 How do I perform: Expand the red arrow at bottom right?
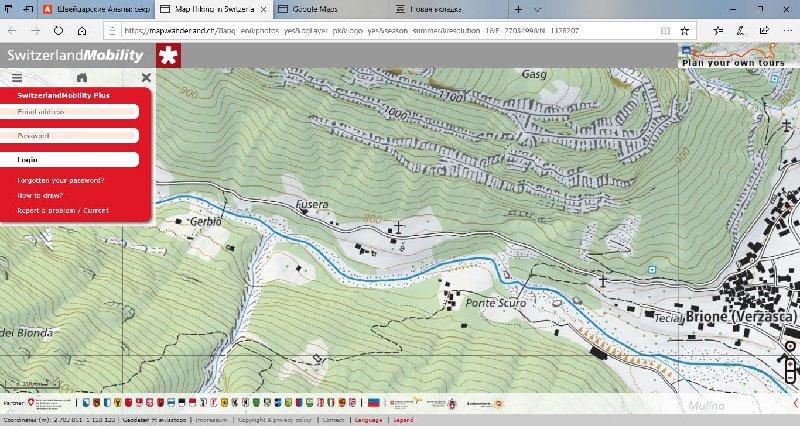796,404
